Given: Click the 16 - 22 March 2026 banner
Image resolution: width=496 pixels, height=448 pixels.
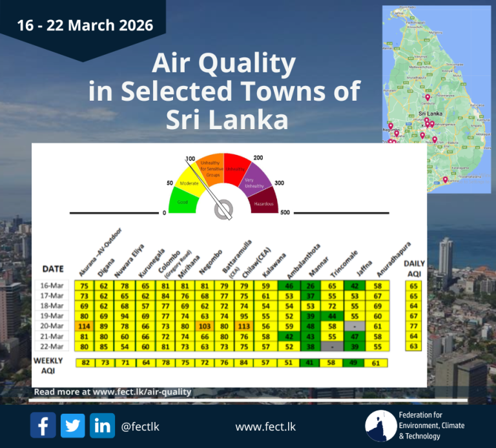Looking at the screenshot, I should click(x=85, y=26).
